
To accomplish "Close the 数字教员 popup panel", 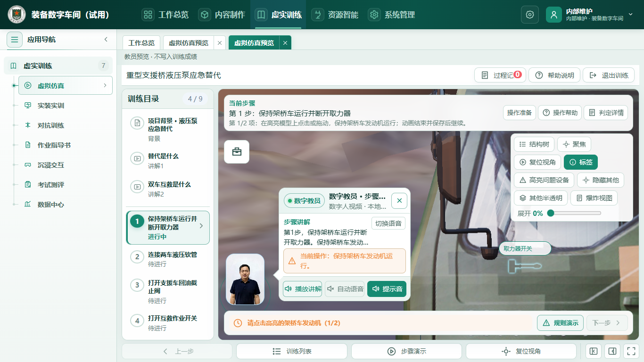I will coord(399,201).
